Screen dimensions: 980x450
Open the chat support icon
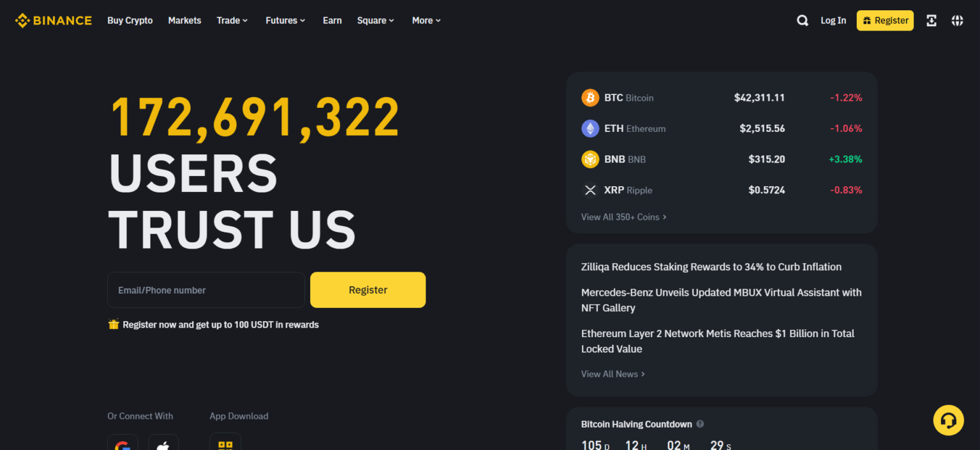pyautogui.click(x=949, y=420)
